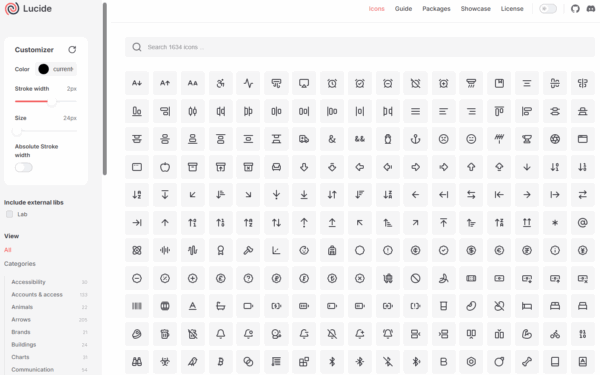Filter by Accounts & access category

[37, 295]
